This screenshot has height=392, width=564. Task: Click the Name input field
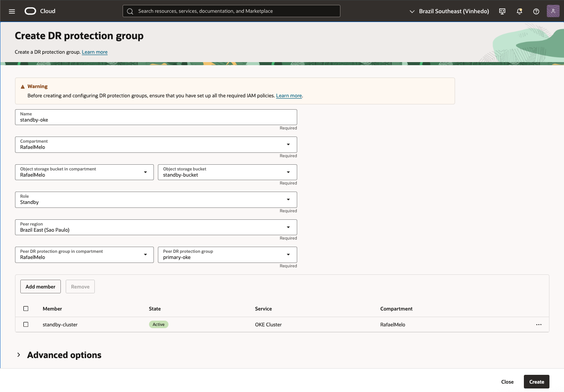(156, 117)
